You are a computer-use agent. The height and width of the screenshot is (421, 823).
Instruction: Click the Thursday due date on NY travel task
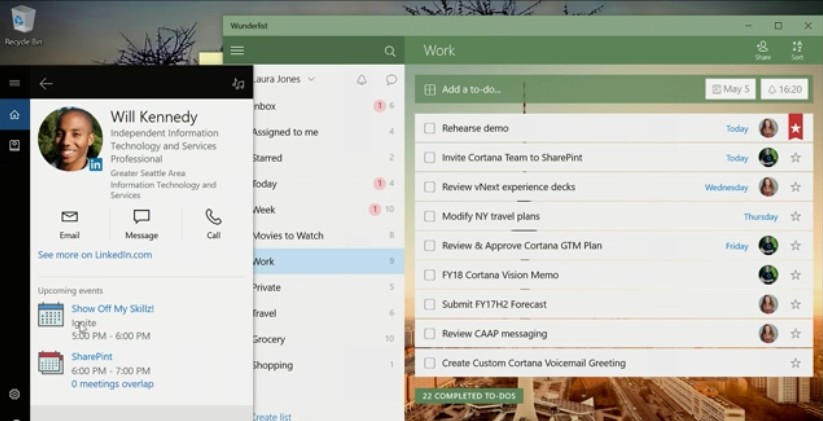761,217
